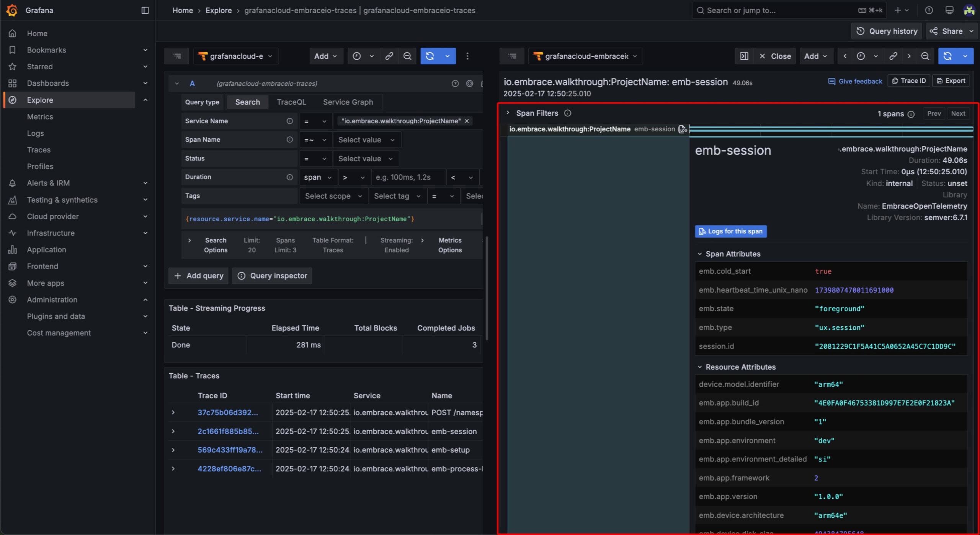Click Logs for this span button
The width and height of the screenshot is (980, 535).
(x=731, y=231)
